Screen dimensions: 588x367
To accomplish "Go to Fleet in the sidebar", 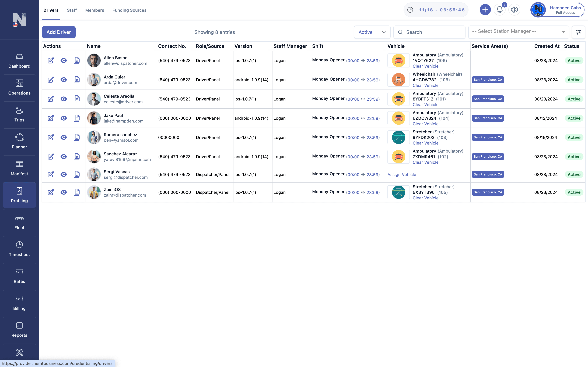I will 19,222.
